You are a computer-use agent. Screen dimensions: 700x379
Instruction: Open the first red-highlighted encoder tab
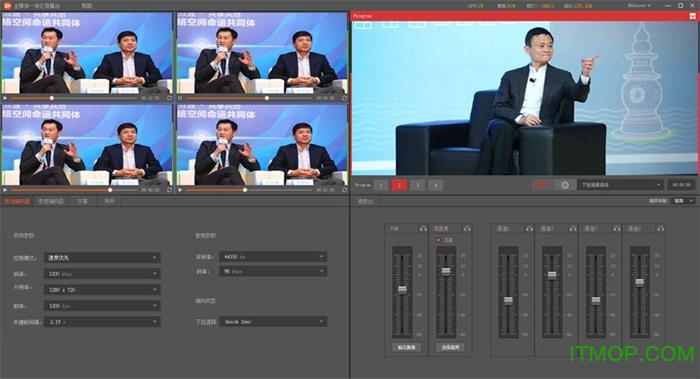click(x=17, y=201)
